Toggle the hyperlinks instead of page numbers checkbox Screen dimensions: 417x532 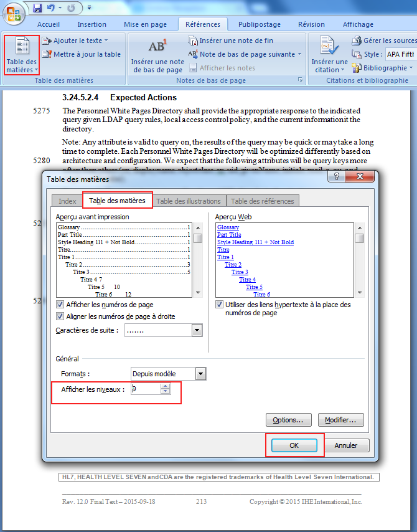[220, 305]
